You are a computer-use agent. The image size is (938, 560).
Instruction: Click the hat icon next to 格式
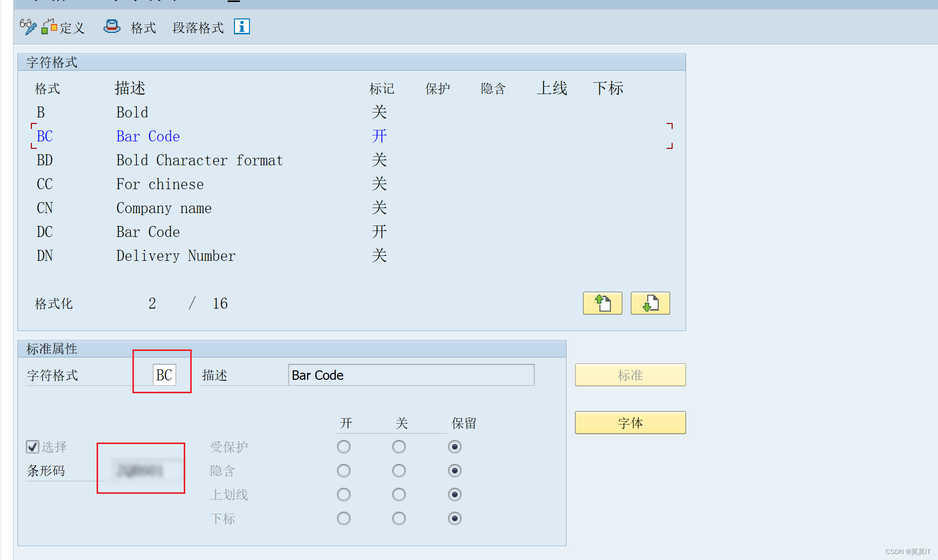pyautogui.click(x=112, y=26)
